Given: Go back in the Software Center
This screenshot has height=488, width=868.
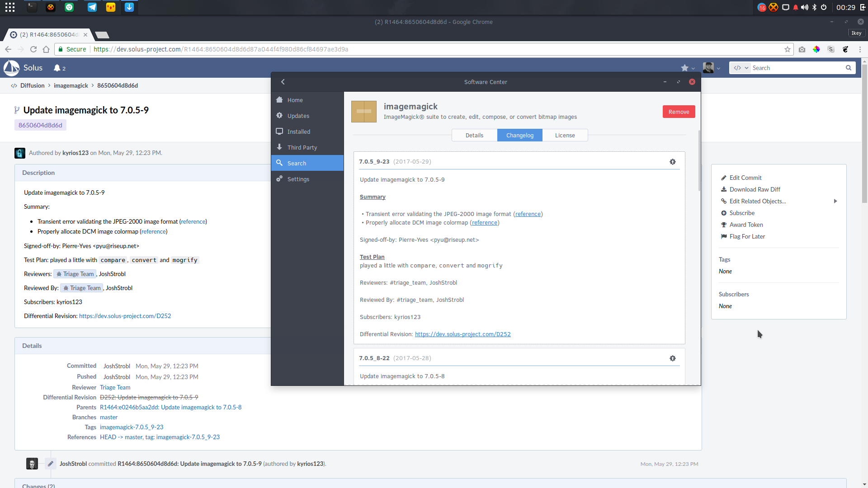Looking at the screenshot, I should 283,82.
